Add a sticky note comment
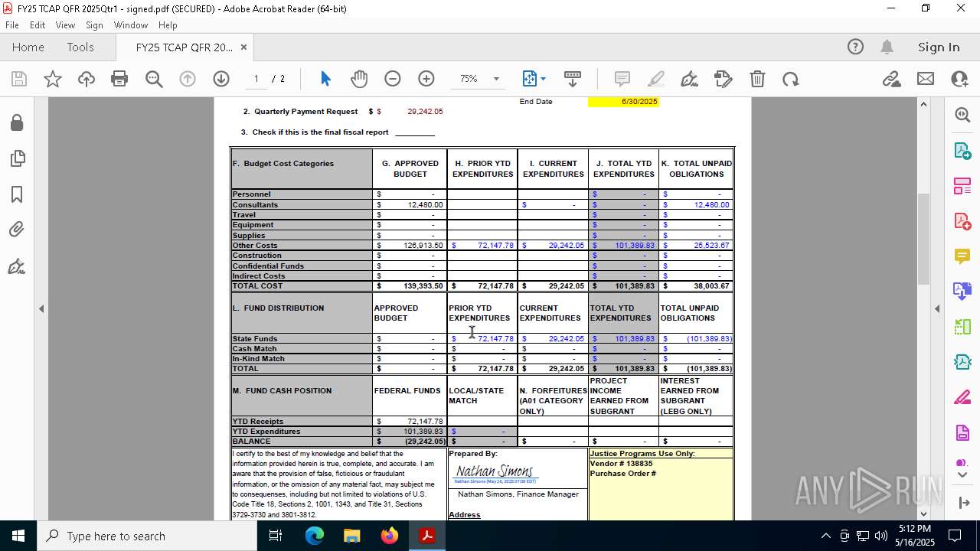 622,79
